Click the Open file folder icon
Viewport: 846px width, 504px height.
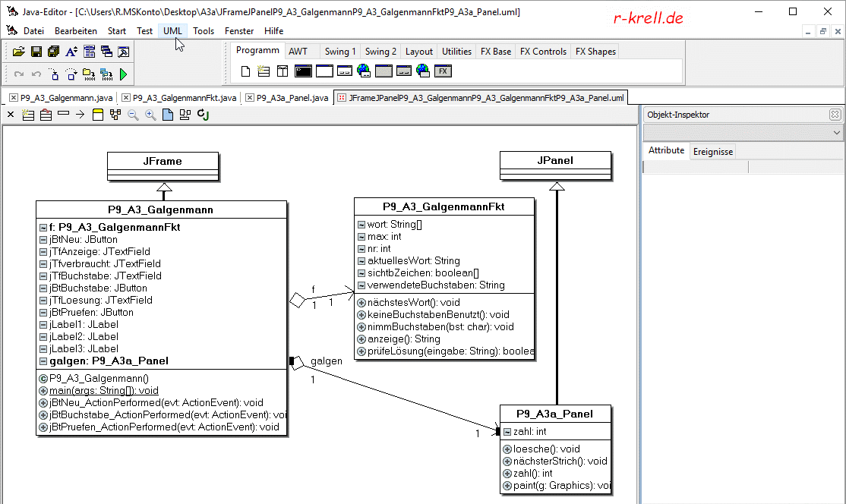point(19,52)
